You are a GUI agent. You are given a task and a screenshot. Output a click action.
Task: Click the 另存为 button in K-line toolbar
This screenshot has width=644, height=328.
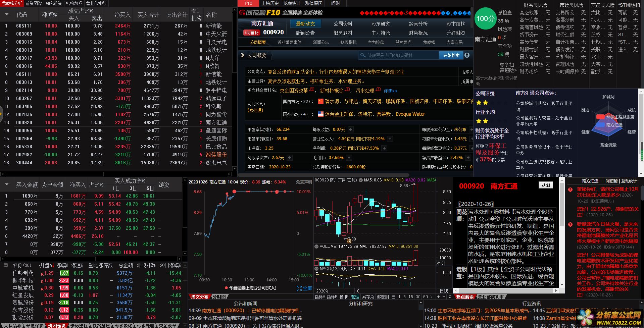[368, 297]
